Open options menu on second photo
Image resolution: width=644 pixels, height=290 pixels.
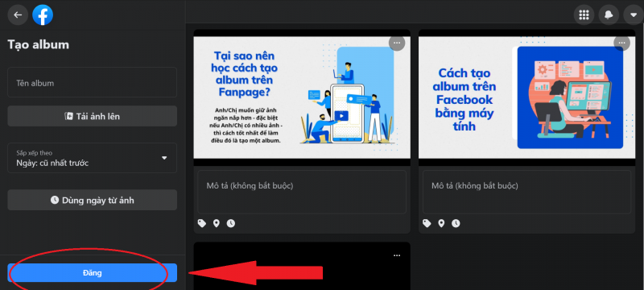pyautogui.click(x=621, y=43)
